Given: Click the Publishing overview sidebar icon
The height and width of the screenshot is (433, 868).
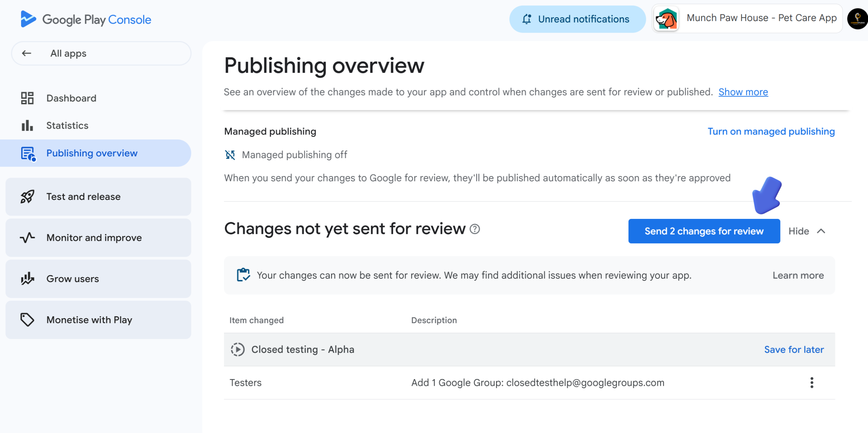Looking at the screenshot, I should pos(27,153).
